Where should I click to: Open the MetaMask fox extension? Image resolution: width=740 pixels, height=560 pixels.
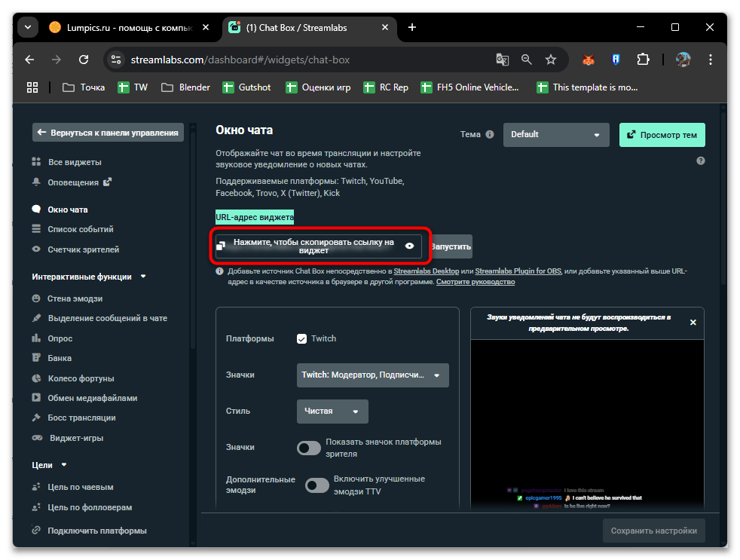(589, 60)
